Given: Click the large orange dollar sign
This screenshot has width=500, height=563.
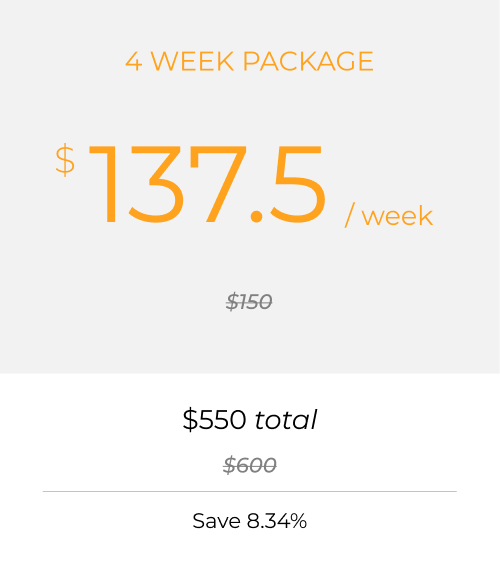Looking at the screenshot, I should tap(65, 160).
